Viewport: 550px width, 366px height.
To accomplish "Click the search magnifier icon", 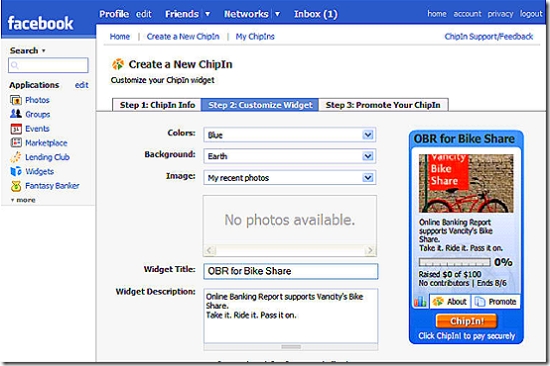I will (x=14, y=65).
